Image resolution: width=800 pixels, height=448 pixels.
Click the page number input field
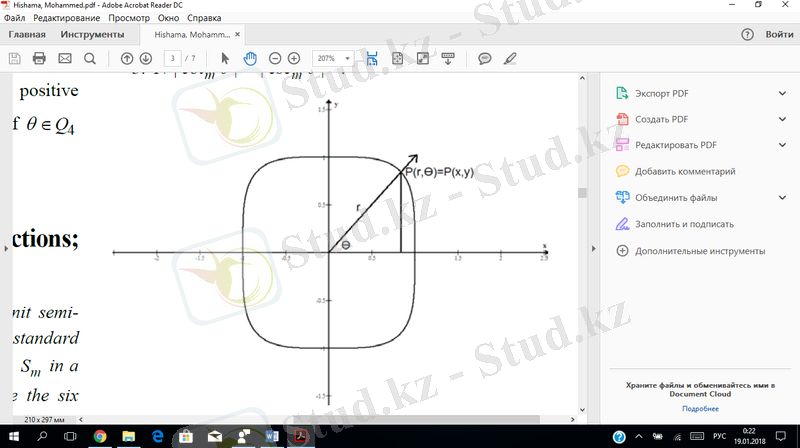(174, 59)
